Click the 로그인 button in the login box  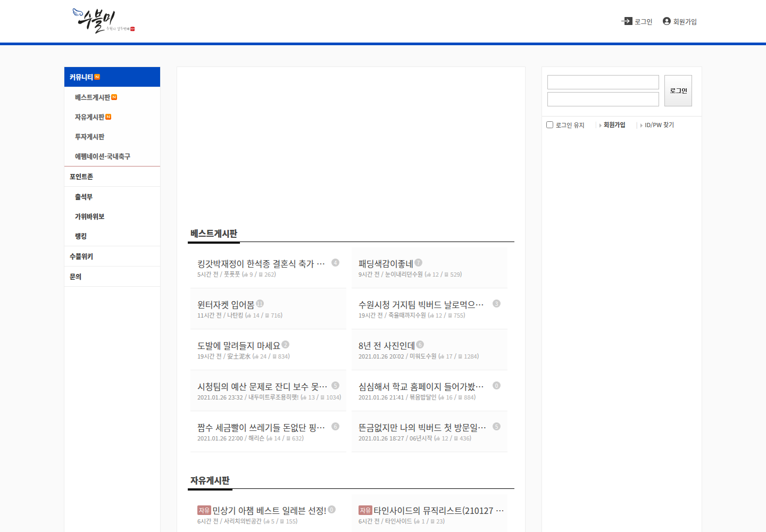pos(678,90)
